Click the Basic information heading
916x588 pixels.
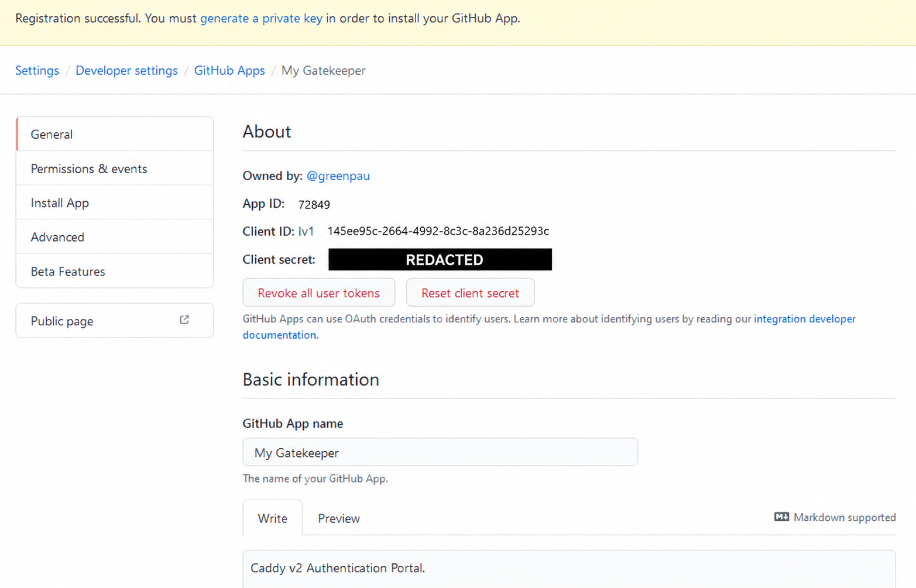pos(311,379)
